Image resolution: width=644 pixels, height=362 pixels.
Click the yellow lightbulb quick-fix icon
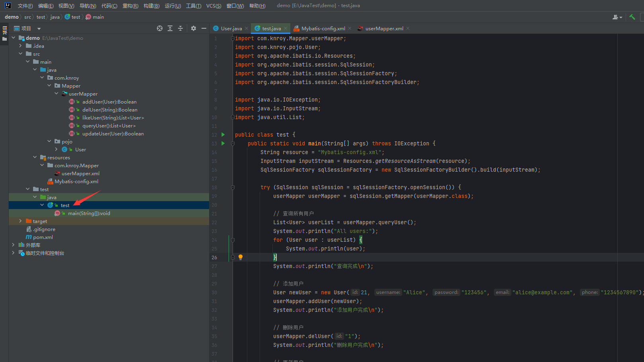coord(241,257)
